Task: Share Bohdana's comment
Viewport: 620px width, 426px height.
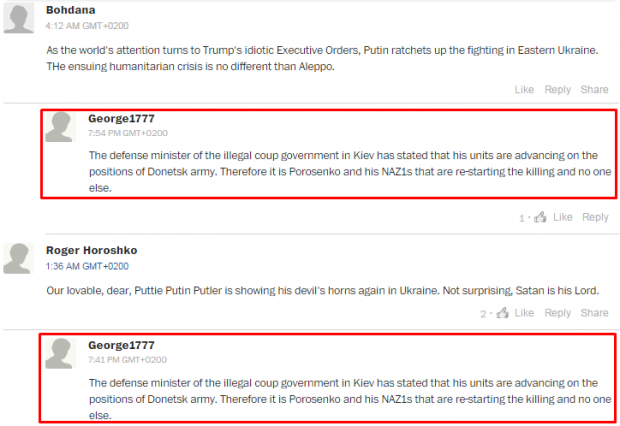Action: (594, 90)
